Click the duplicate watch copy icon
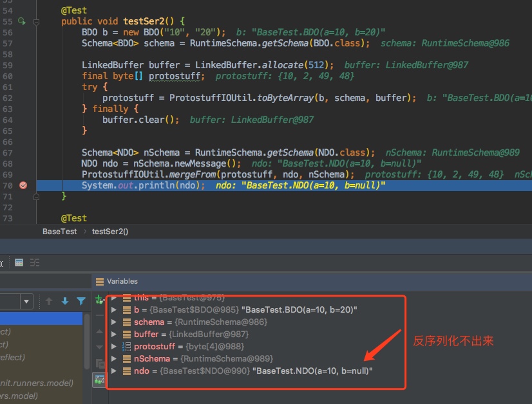This screenshot has height=404, width=532. pos(99,363)
